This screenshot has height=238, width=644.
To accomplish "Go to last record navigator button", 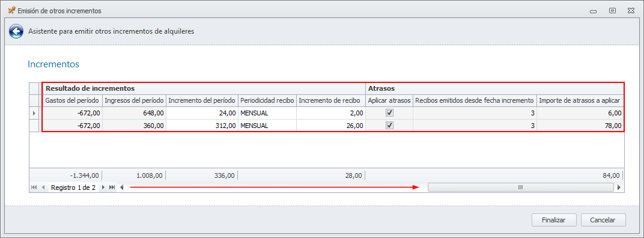I will coord(112,188).
